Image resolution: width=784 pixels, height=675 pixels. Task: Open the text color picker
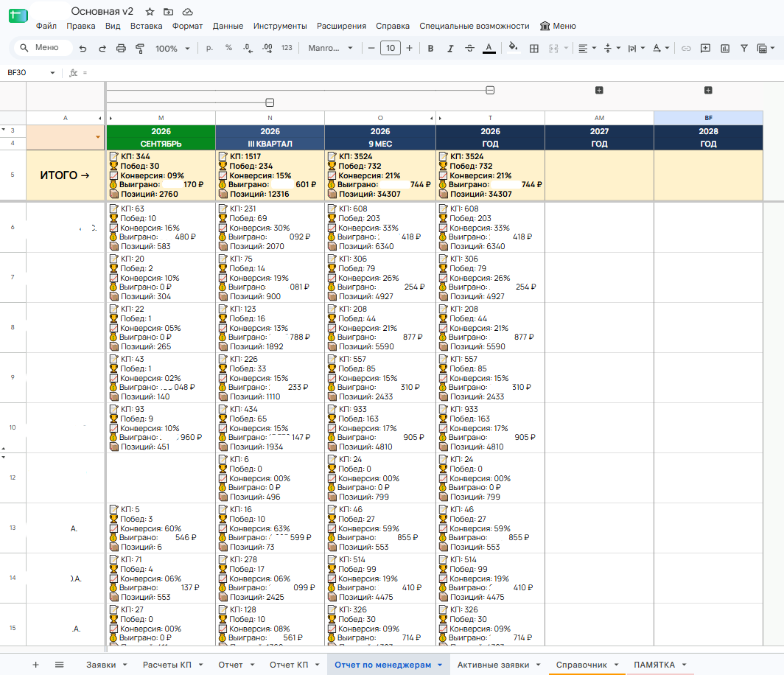coord(489,48)
